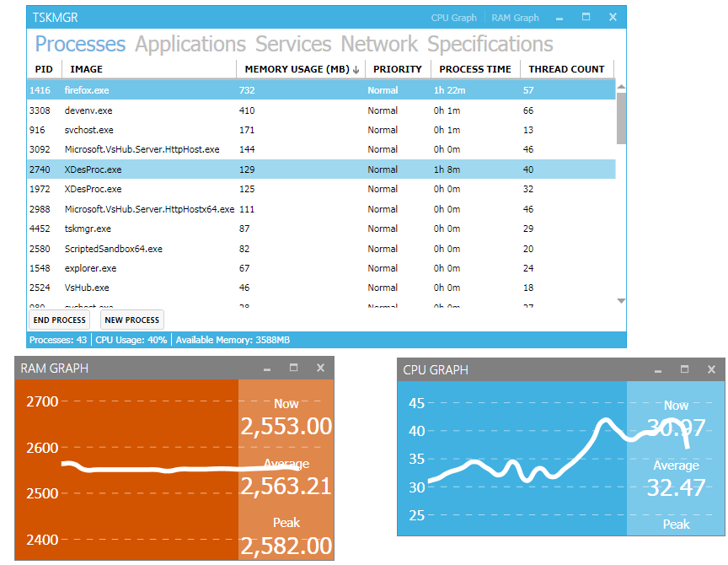Click the END PROCESS button

tap(60, 320)
